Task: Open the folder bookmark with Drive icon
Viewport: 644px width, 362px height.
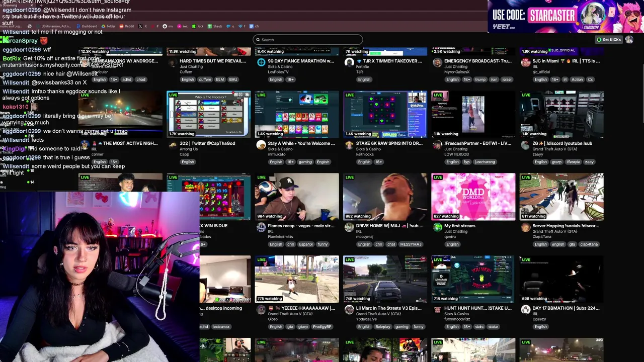Action: 108,26
